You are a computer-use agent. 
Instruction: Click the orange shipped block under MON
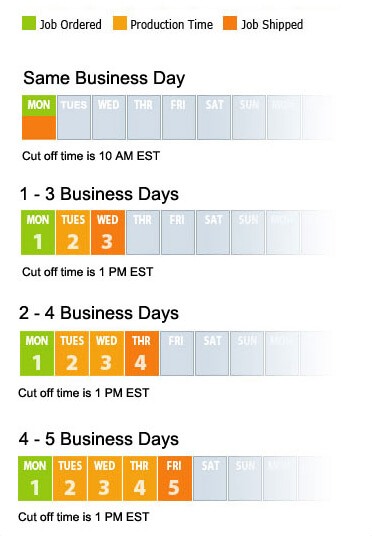click(39, 128)
